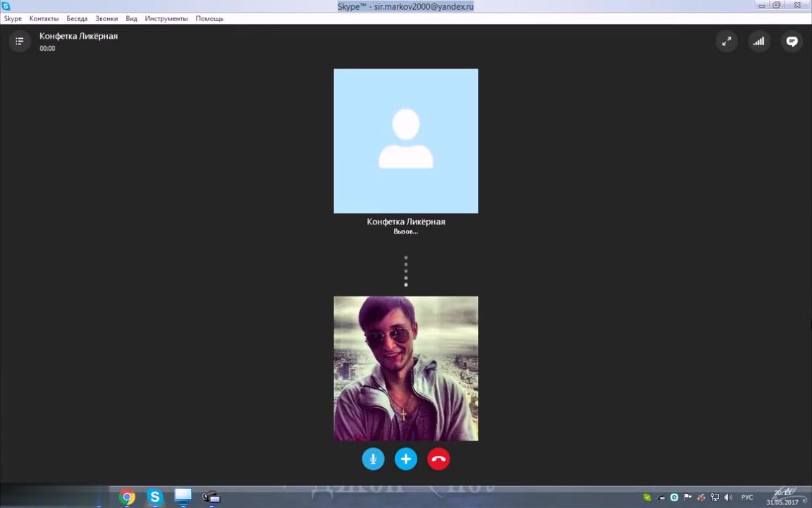Click the Конфетка Ликёрная name in header

78,36
